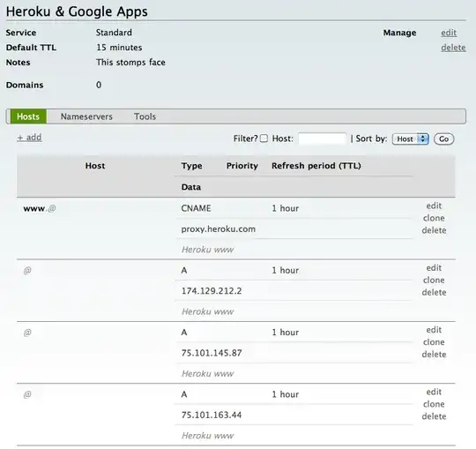This screenshot has width=476, height=449.
Task: Open the Nameservers tab
Action: coord(86,116)
